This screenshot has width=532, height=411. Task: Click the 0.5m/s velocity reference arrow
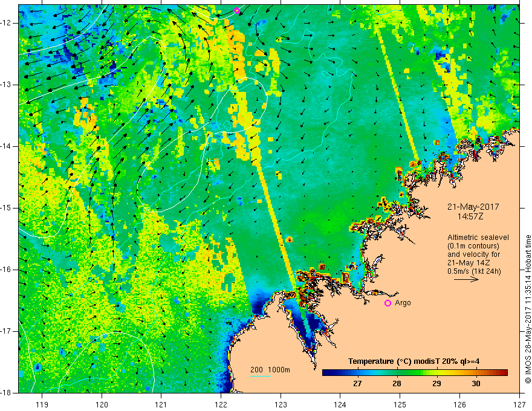(466, 279)
